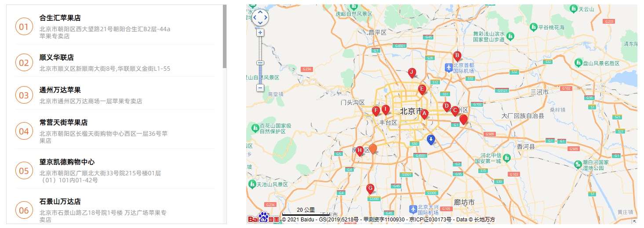
Task: Click the Baidu copyright notice text
Action: 388,219
